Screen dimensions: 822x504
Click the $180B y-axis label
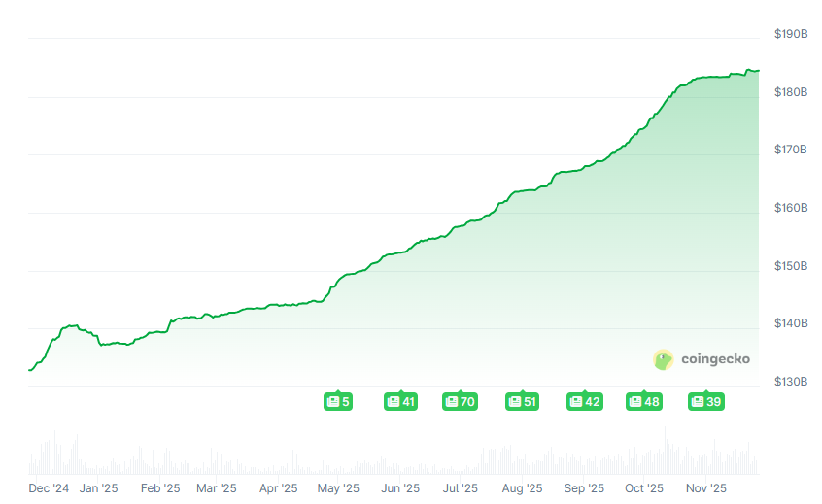coord(791,92)
